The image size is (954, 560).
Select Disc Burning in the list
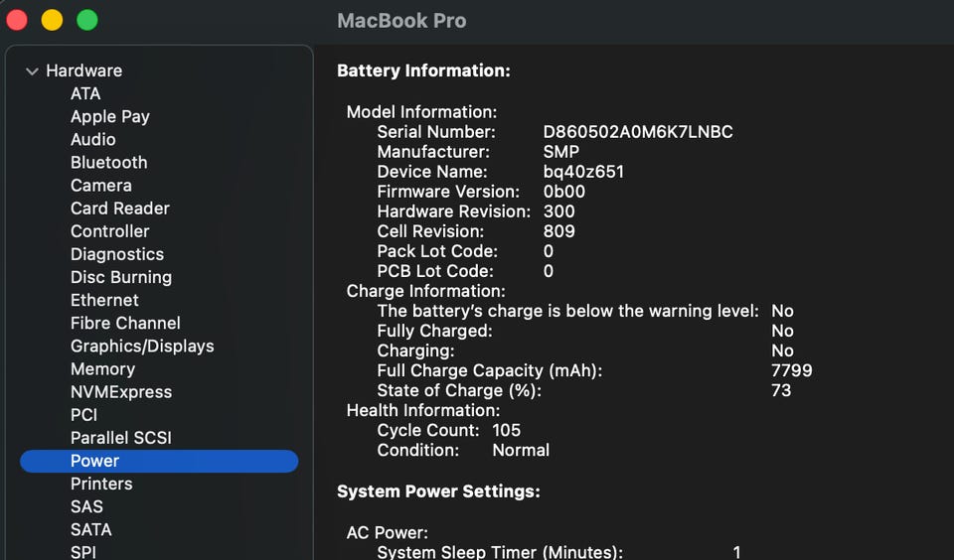pos(120,277)
